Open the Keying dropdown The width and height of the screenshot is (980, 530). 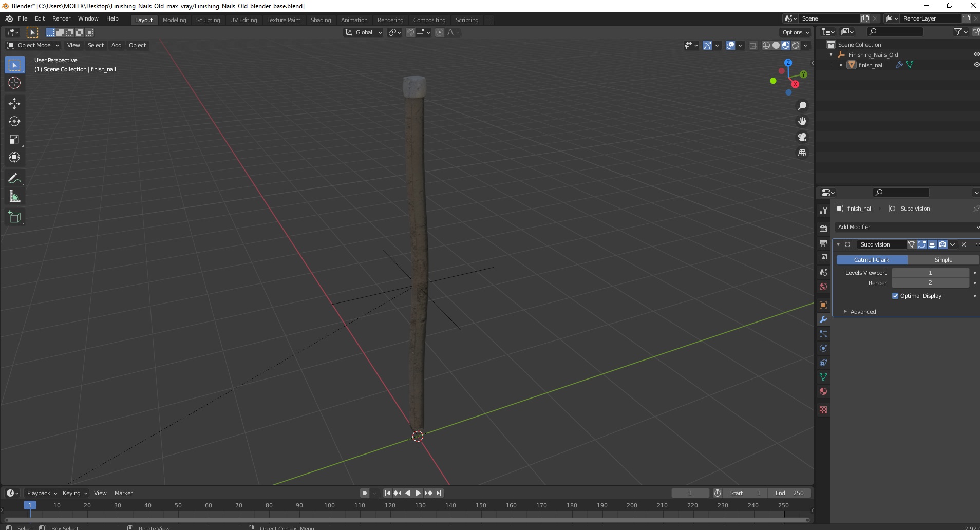(74, 493)
